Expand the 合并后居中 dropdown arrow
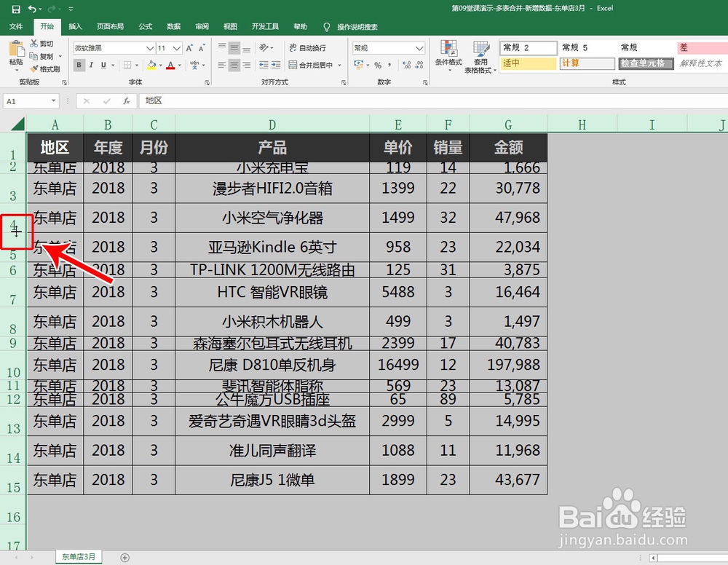The image size is (728, 565). 340,65
